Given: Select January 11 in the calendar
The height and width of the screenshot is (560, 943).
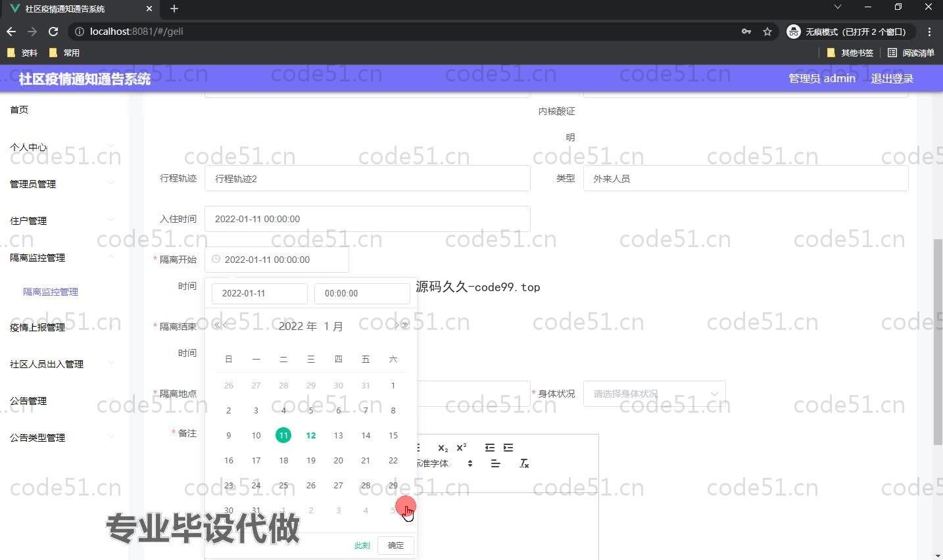Looking at the screenshot, I should (x=283, y=435).
